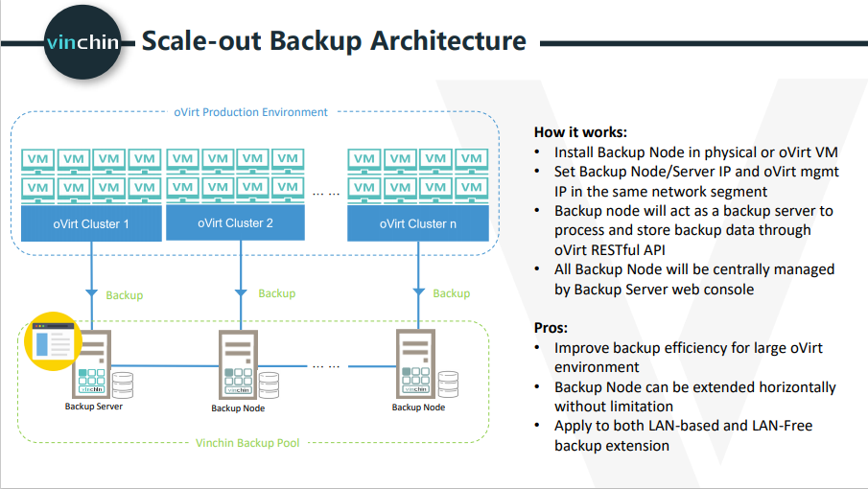Click the Backup Server tower icon

pyautogui.click(x=92, y=364)
